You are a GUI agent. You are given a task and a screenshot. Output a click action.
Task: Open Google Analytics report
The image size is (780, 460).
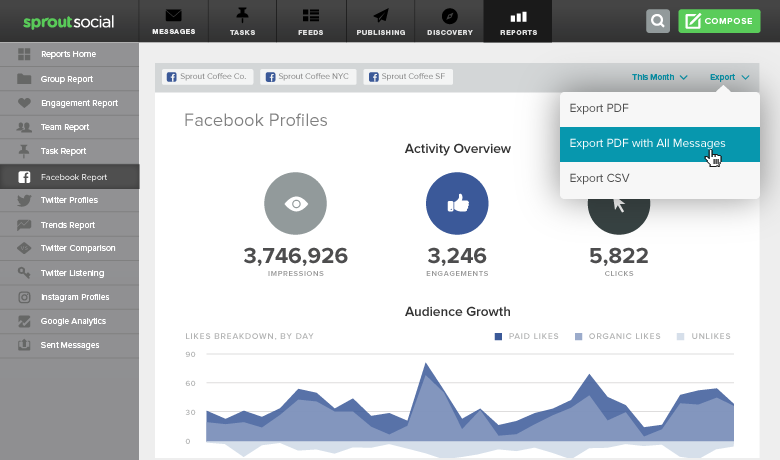[x=70, y=321]
